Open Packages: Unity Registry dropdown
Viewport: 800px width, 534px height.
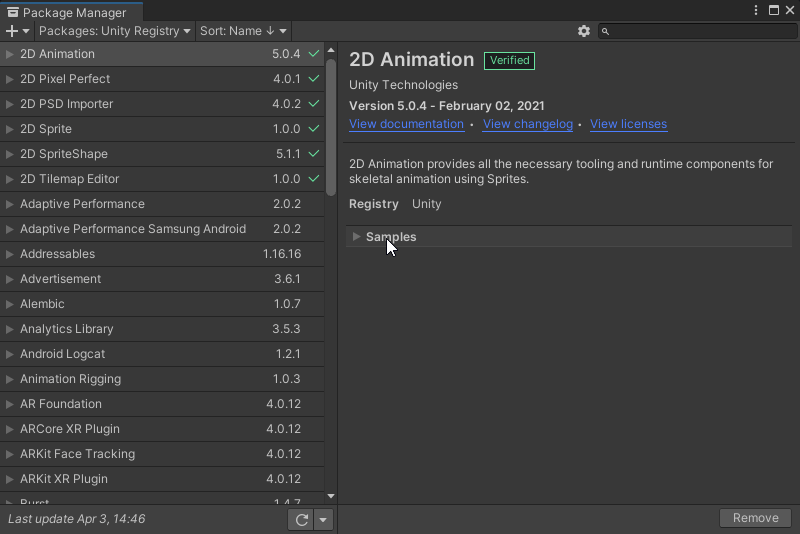(114, 31)
